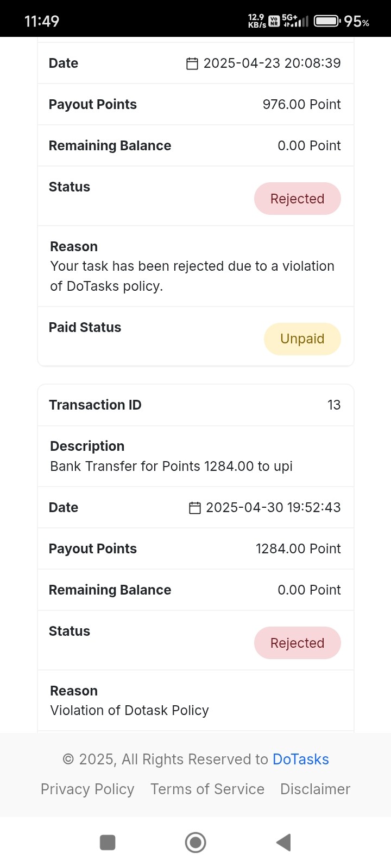Tap the Rejected badge for transaction 13

[x=298, y=643]
